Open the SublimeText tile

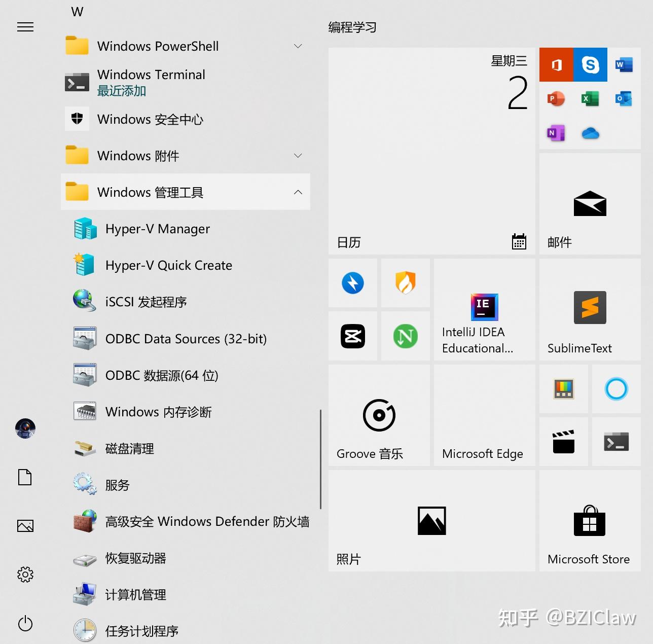point(590,309)
